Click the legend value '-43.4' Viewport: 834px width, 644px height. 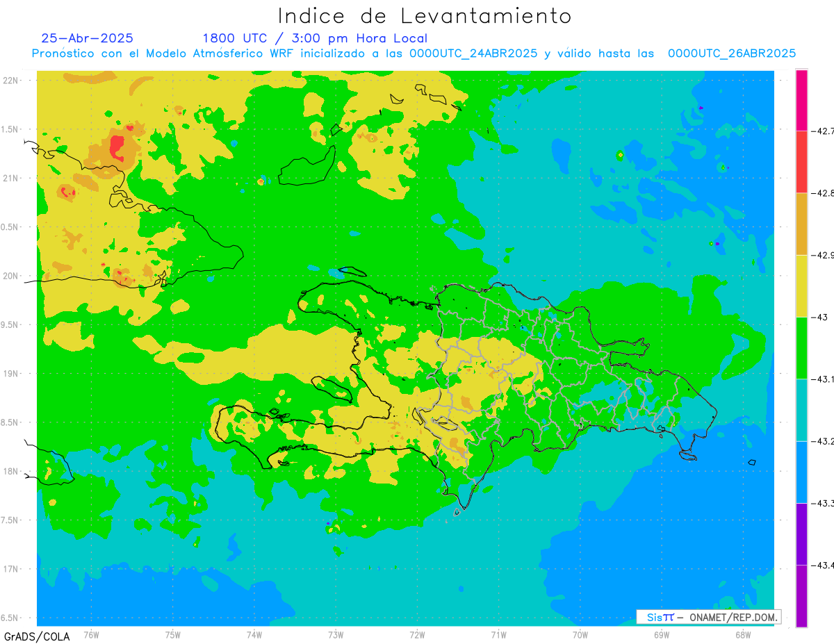tap(822, 565)
